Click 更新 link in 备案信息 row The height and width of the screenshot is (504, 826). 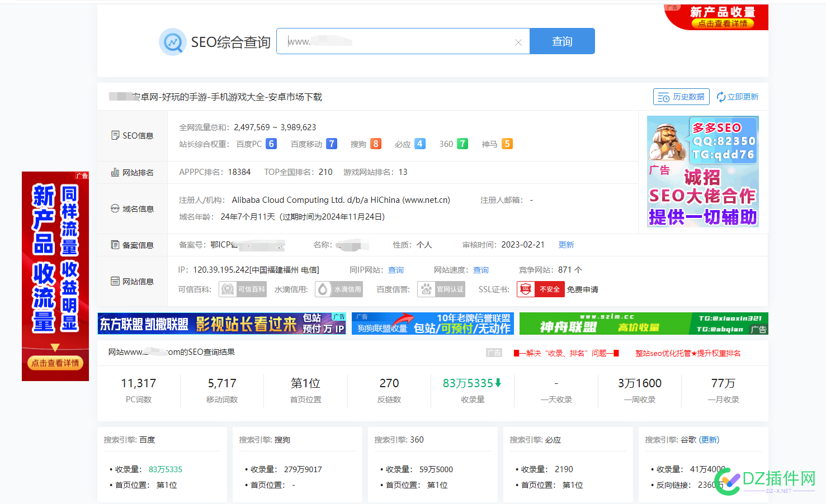click(566, 245)
